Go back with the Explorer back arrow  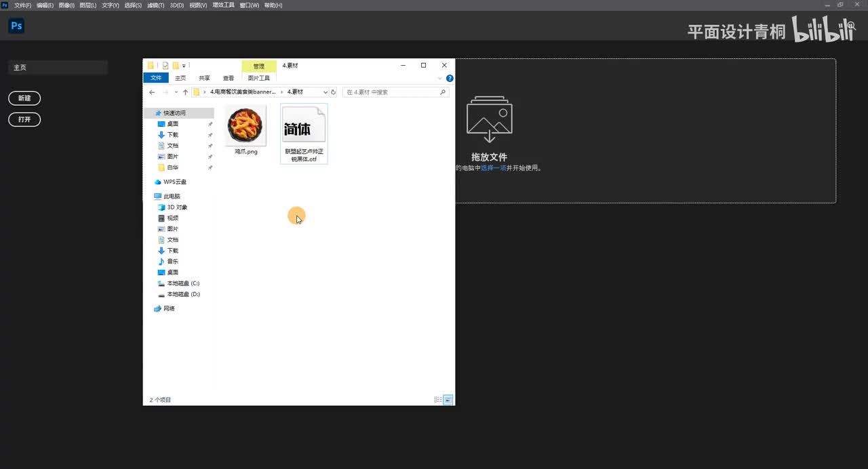(152, 92)
